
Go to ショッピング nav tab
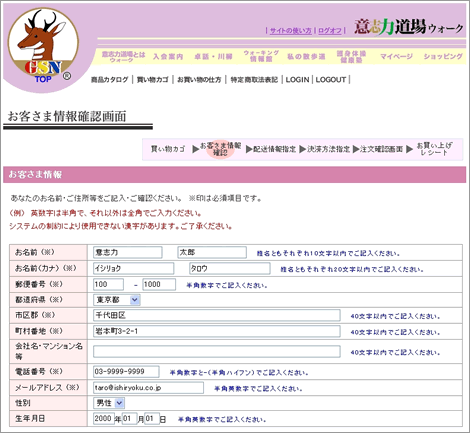point(443,56)
